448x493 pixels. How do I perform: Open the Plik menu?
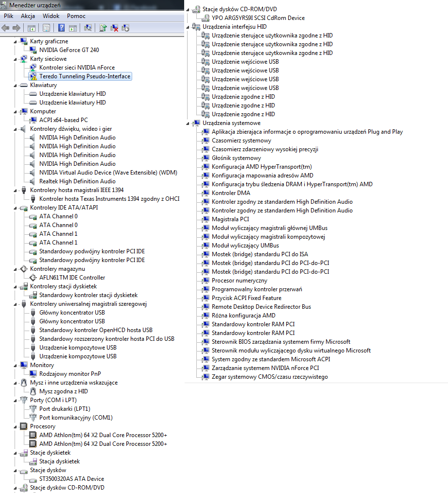click(x=8, y=16)
